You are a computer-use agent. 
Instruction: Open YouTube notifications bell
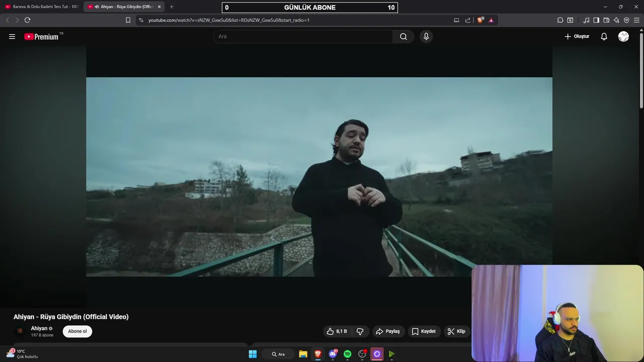tap(604, 37)
